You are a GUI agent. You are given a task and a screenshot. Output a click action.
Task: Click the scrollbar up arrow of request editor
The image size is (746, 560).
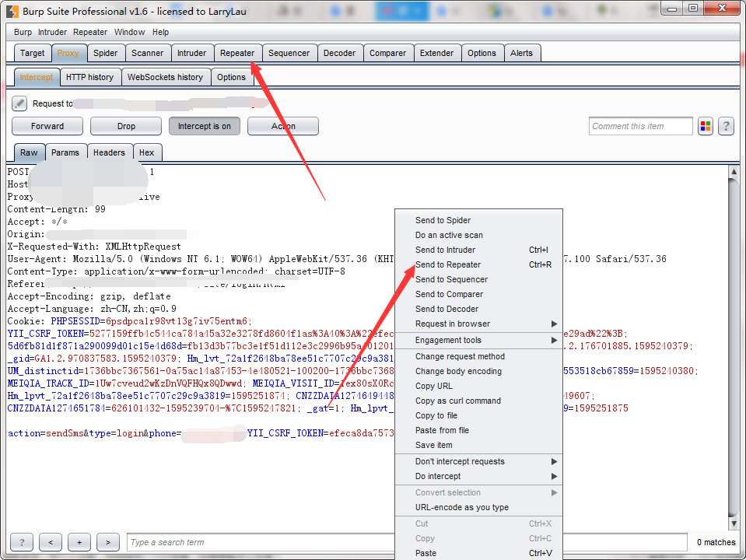click(x=734, y=171)
